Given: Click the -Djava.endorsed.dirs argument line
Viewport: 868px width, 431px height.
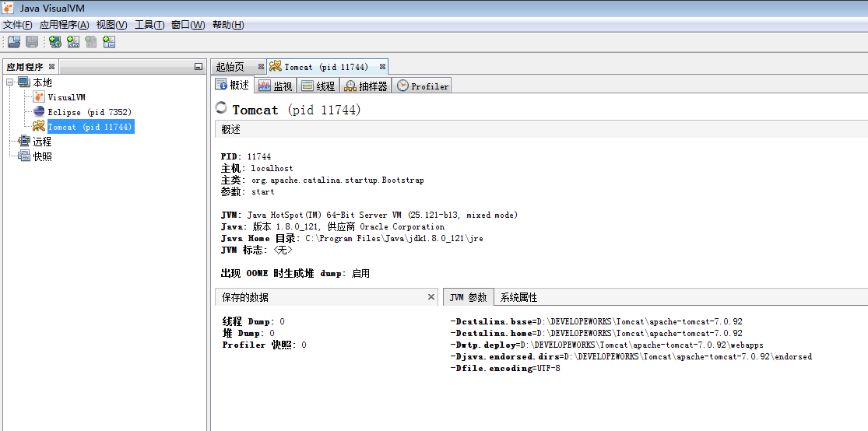Looking at the screenshot, I should tap(631, 356).
